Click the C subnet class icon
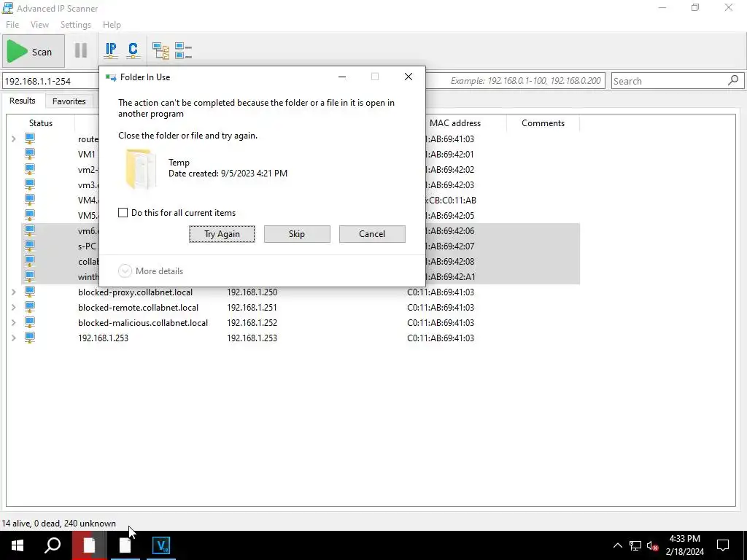Viewport: 747px width, 560px height. click(x=133, y=50)
